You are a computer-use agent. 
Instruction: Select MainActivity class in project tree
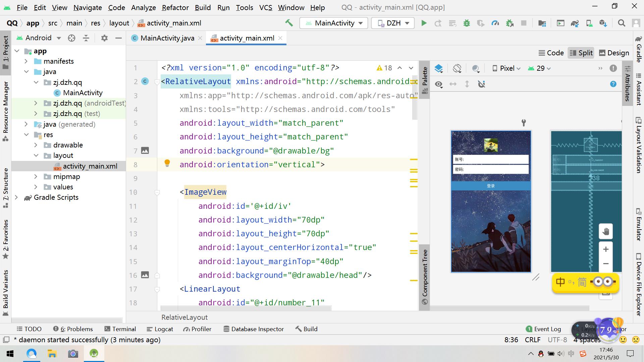pos(83,93)
